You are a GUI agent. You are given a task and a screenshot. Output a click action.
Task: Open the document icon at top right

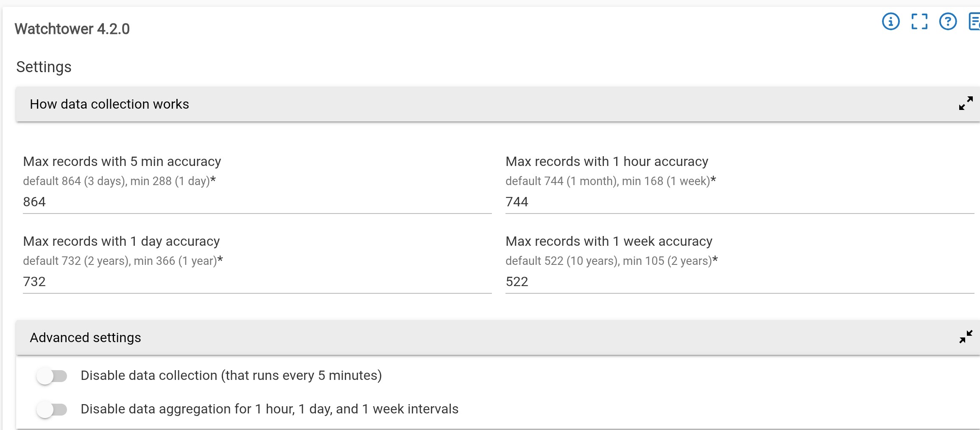pos(974,21)
